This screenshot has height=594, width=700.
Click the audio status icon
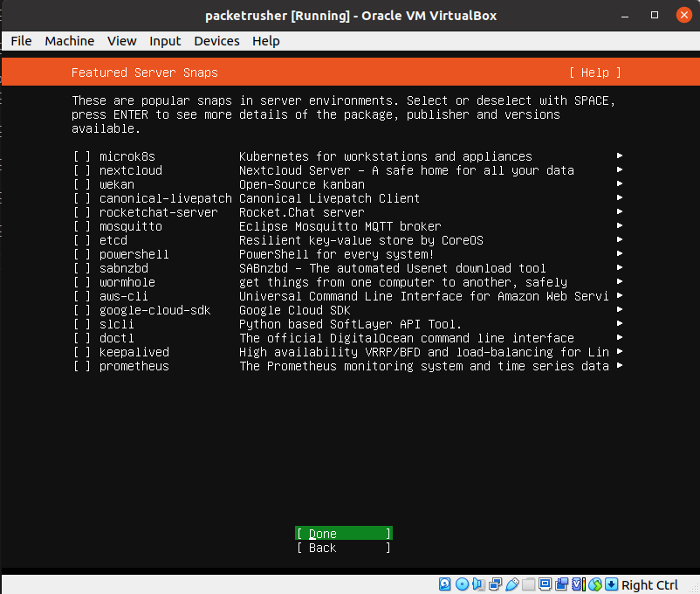click(x=478, y=584)
